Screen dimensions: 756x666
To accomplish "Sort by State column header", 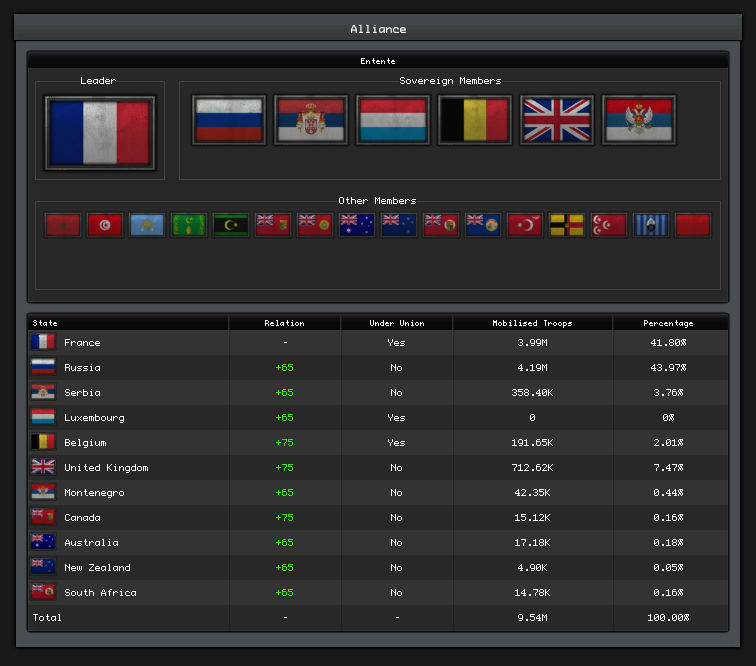I will (x=128, y=323).
